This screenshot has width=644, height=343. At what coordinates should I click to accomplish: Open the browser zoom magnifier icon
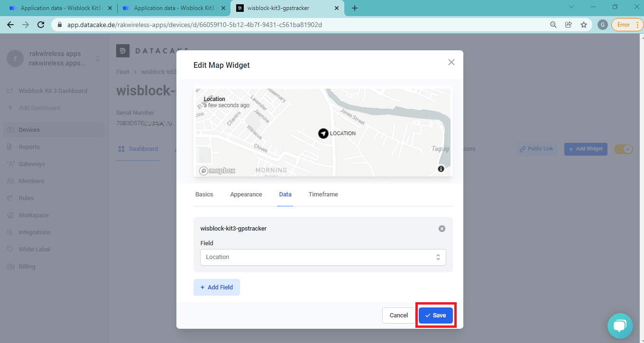click(553, 25)
